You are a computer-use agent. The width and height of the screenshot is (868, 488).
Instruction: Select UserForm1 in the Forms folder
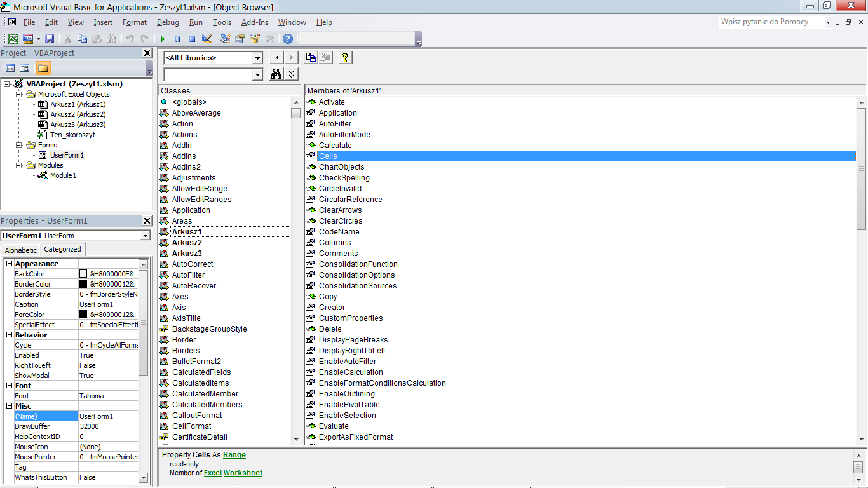(67, 155)
